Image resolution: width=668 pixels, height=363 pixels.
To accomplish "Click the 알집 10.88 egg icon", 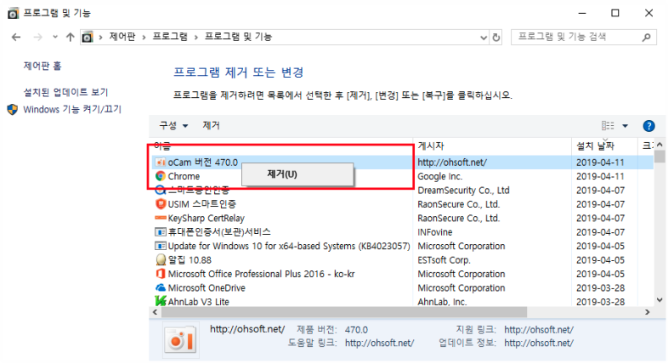I will point(160,260).
